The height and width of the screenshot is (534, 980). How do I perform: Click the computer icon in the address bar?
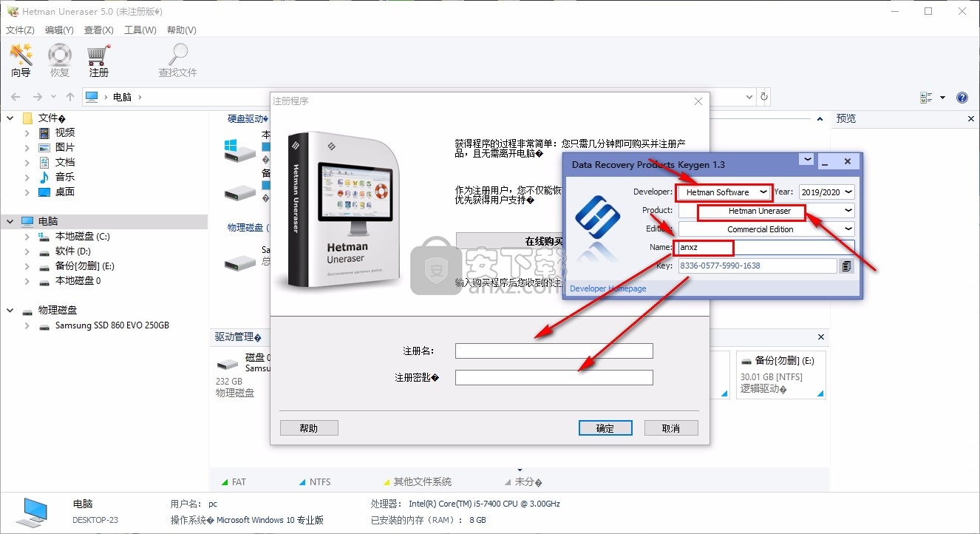(92, 97)
